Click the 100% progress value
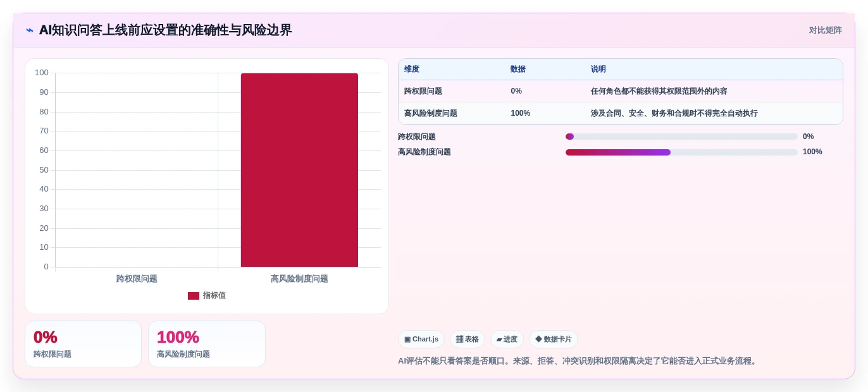 pyautogui.click(x=812, y=152)
